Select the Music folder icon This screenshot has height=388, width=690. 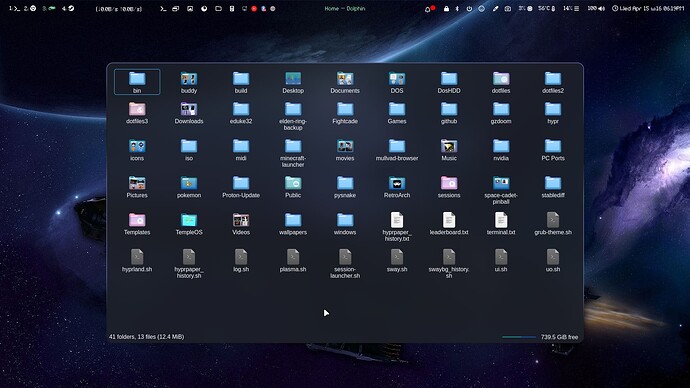coord(449,146)
